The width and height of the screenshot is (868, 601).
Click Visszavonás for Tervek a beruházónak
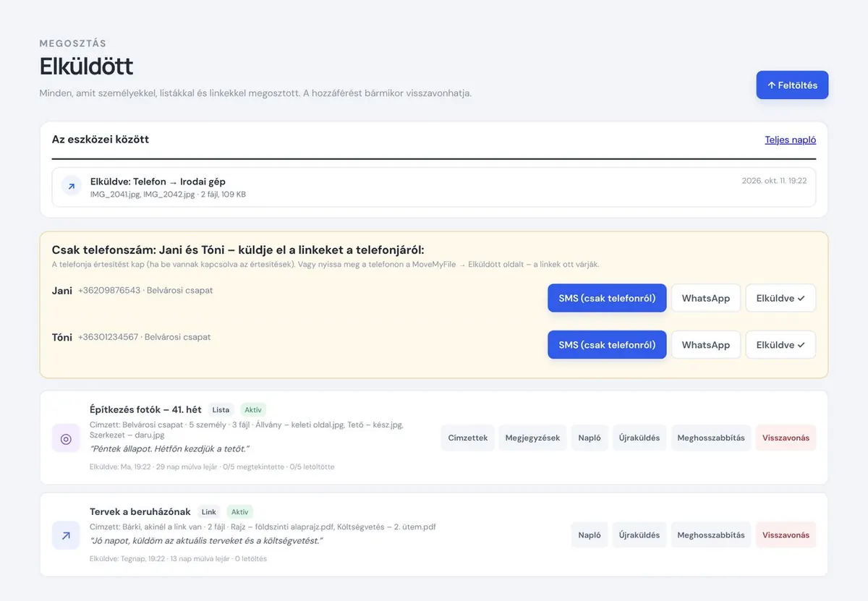tap(786, 535)
